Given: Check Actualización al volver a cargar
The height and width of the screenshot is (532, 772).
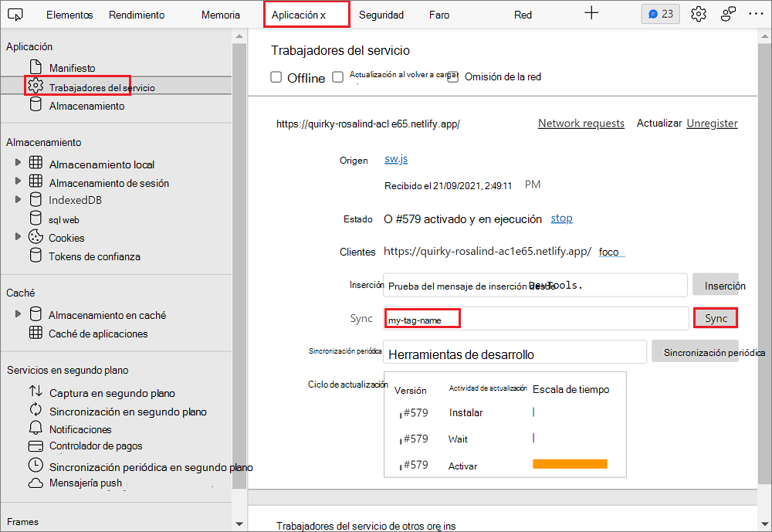Looking at the screenshot, I should tap(337, 76).
